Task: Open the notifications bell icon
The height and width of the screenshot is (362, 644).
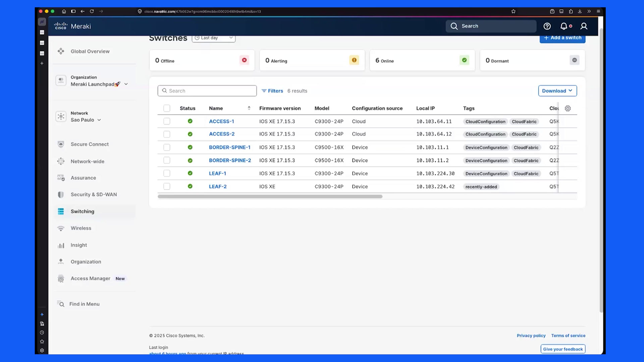Action: pos(564,26)
